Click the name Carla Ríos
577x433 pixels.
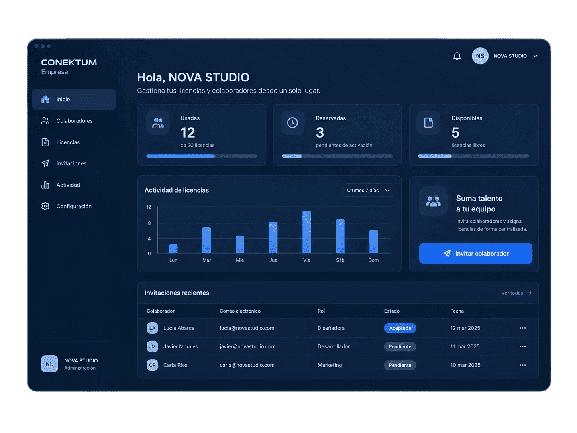(175, 365)
